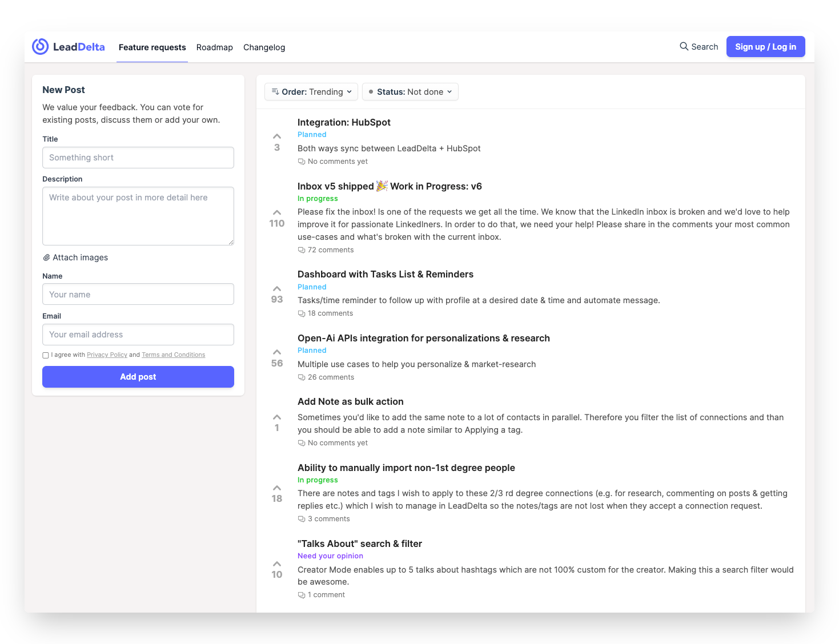Open the Terms and Conditions link

coord(173,355)
